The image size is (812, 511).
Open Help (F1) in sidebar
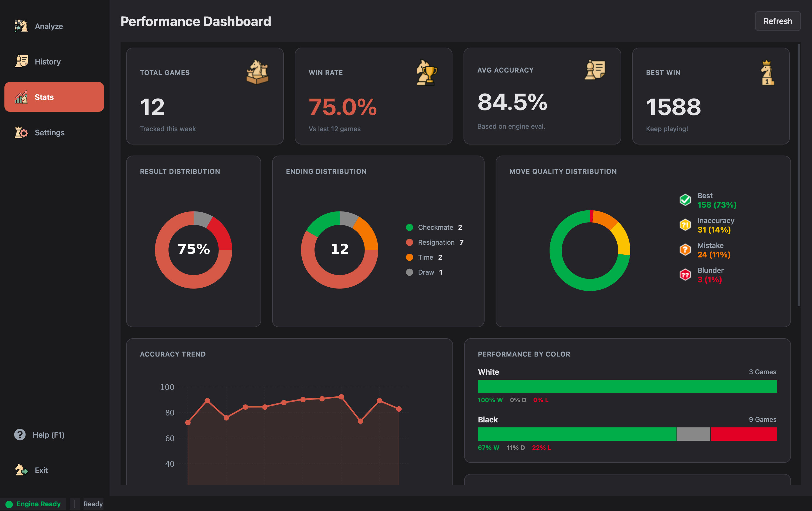(x=54, y=435)
